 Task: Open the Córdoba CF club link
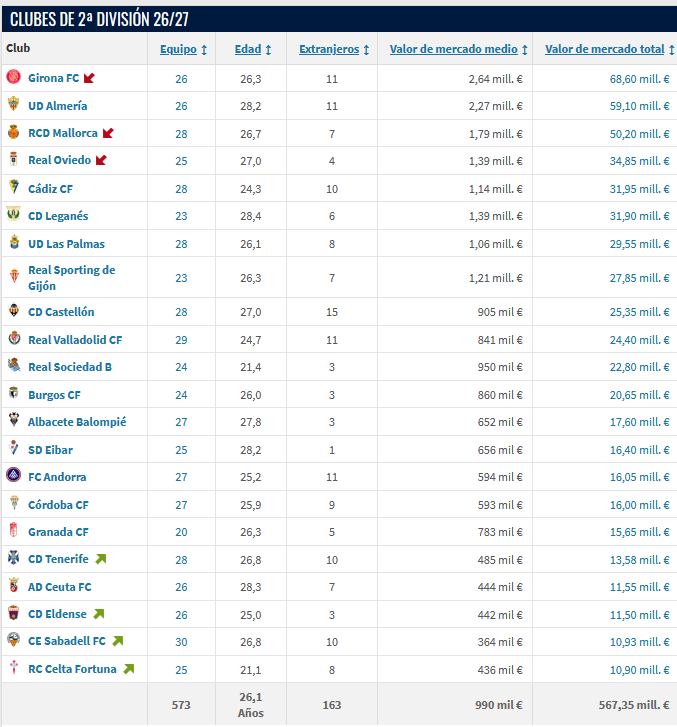[58, 504]
